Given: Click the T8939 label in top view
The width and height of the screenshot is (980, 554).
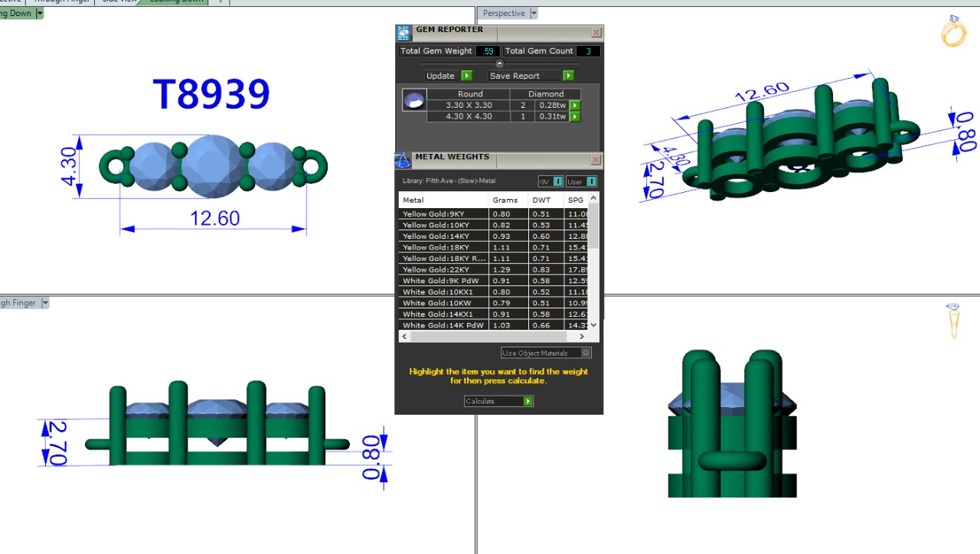Looking at the screenshot, I should [211, 94].
